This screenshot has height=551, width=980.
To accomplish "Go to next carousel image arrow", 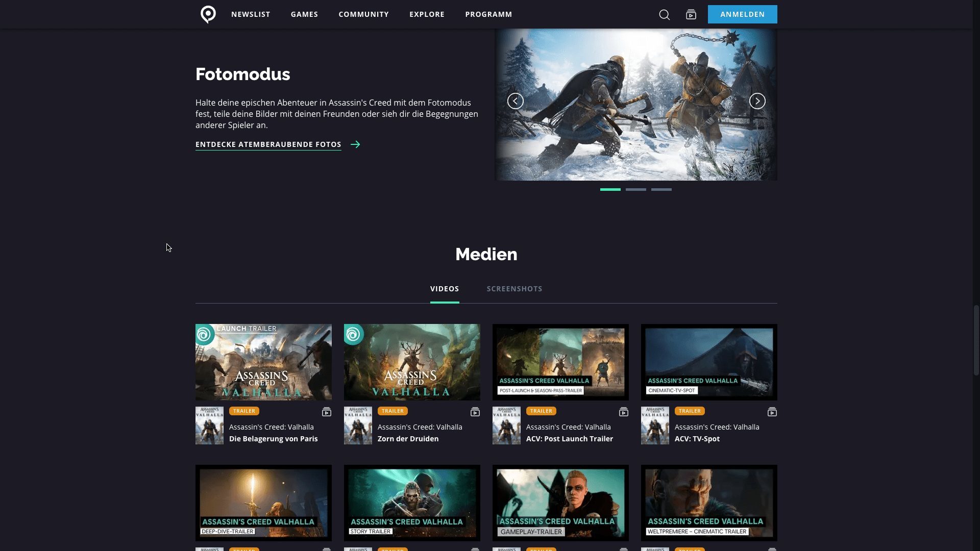I will 757,101.
